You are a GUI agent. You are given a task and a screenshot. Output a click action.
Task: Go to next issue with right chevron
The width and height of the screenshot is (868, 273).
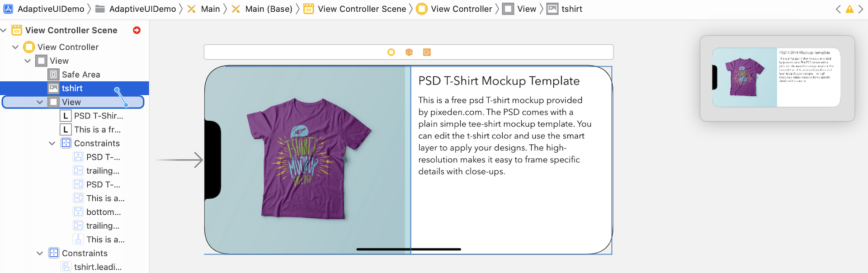click(x=861, y=9)
